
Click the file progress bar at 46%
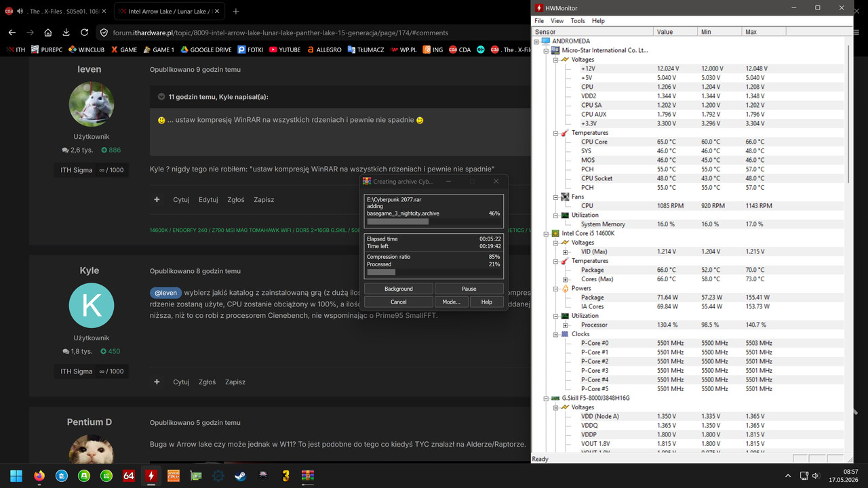(x=434, y=222)
